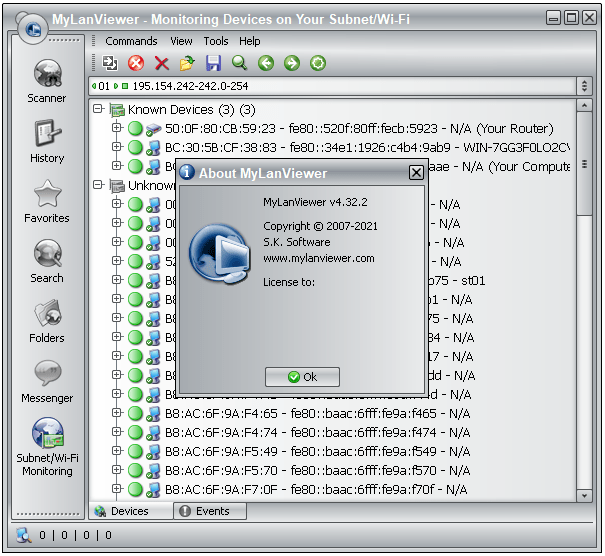Click the red stop circle toolbar icon

136,63
